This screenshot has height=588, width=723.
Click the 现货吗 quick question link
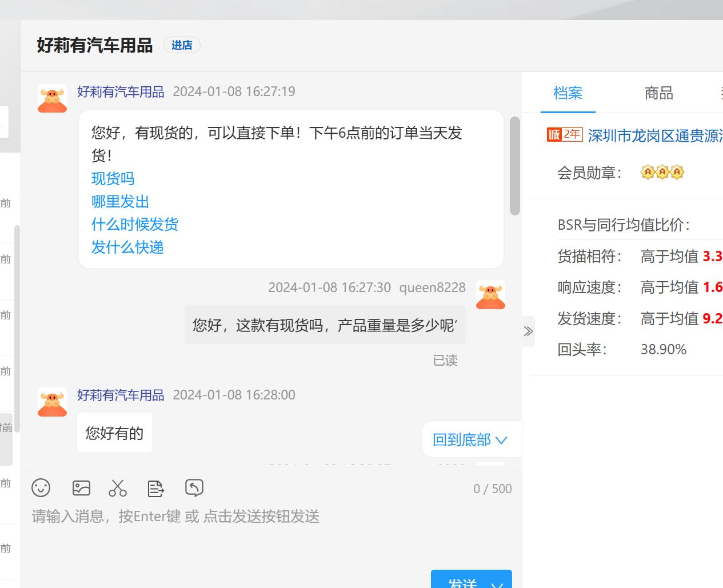click(x=113, y=179)
